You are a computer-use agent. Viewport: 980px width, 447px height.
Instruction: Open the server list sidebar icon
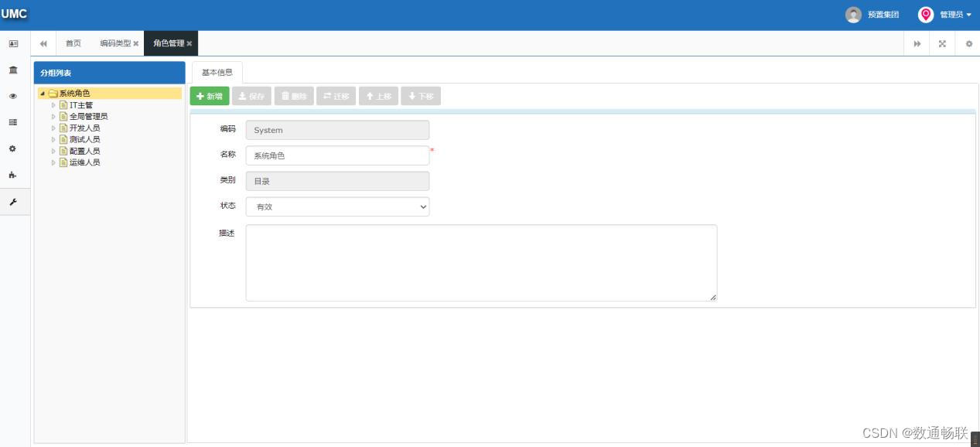[x=13, y=122]
